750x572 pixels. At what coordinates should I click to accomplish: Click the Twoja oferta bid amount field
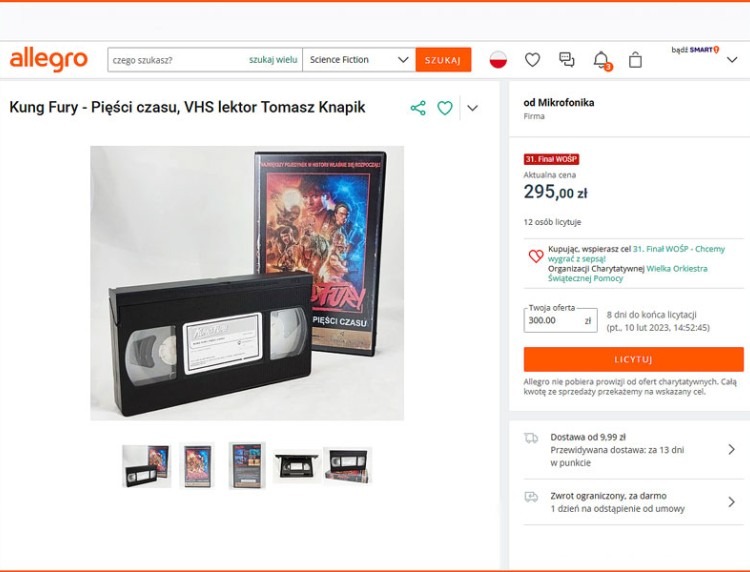click(x=560, y=320)
